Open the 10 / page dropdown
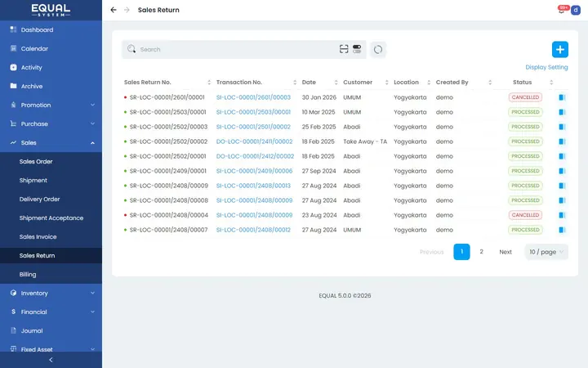The width and height of the screenshot is (588, 368). click(546, 252)
